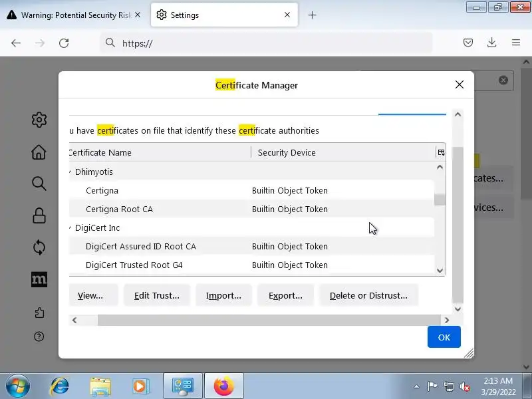Open the Firefox application menu
The image size is (532, 399).
[x=516, y=43]
